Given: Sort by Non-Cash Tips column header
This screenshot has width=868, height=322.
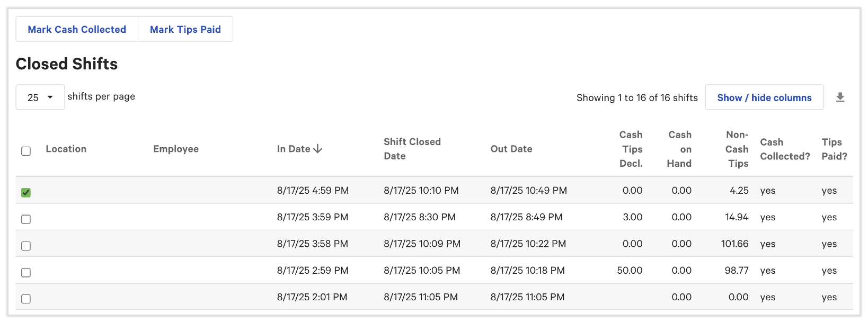Looking at the screenshot, I should click(736, 149).
